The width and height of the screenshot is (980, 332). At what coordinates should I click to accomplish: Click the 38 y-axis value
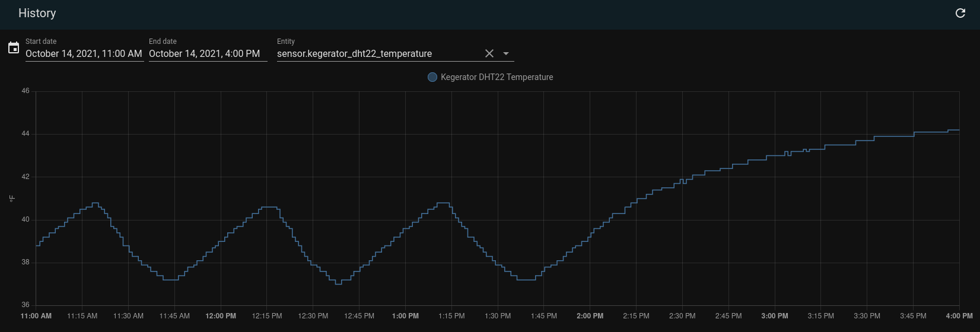[x=26, y=263]
